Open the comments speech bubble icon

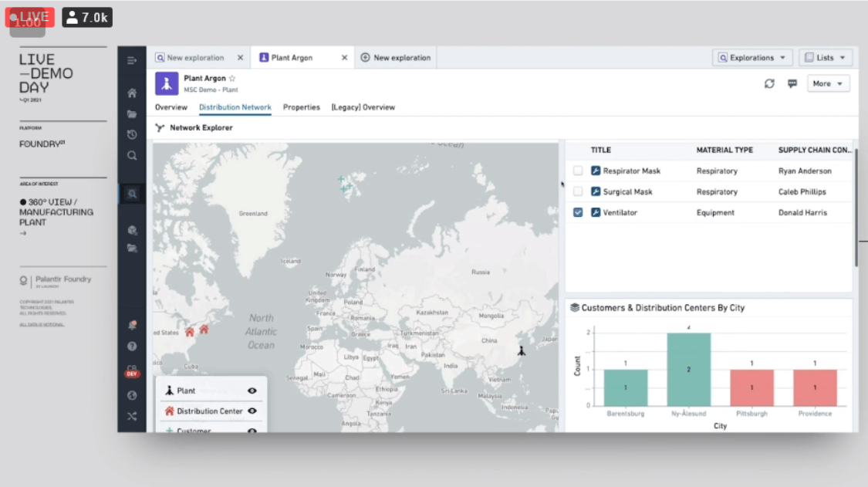pyautogui.click(x=792, y=83)
